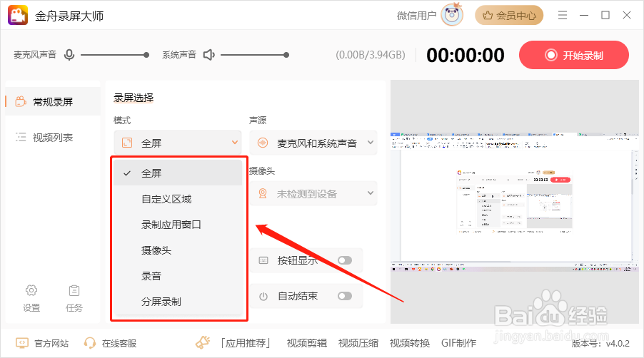Select 录音 mode option
Image resolution: width=644 pixels, height=358 pixels.
click(x=178, y=276)
